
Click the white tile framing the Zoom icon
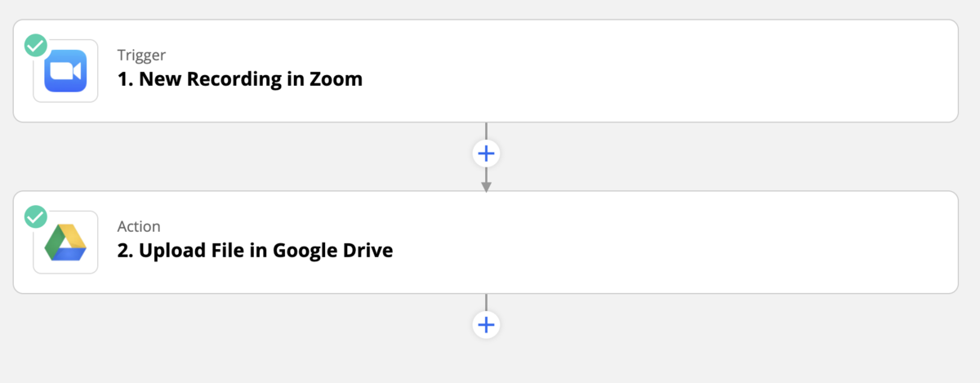(x=65, y=71)
